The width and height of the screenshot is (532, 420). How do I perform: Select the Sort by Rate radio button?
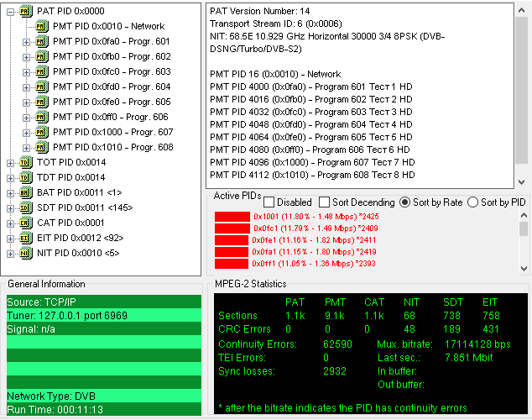(x=404, y=202)
